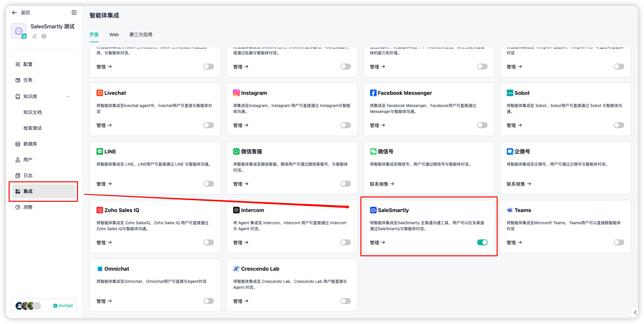
Task: Switch to the 第三方应用 tab
Action: point(141,35)
